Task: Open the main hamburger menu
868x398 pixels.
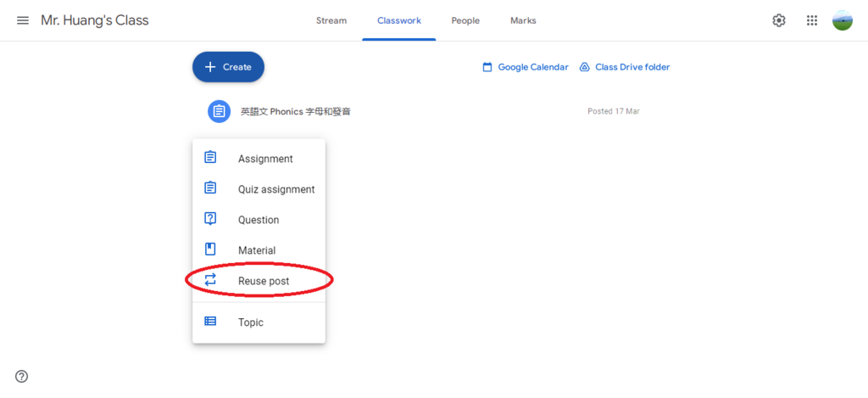Action: point(23,20)
